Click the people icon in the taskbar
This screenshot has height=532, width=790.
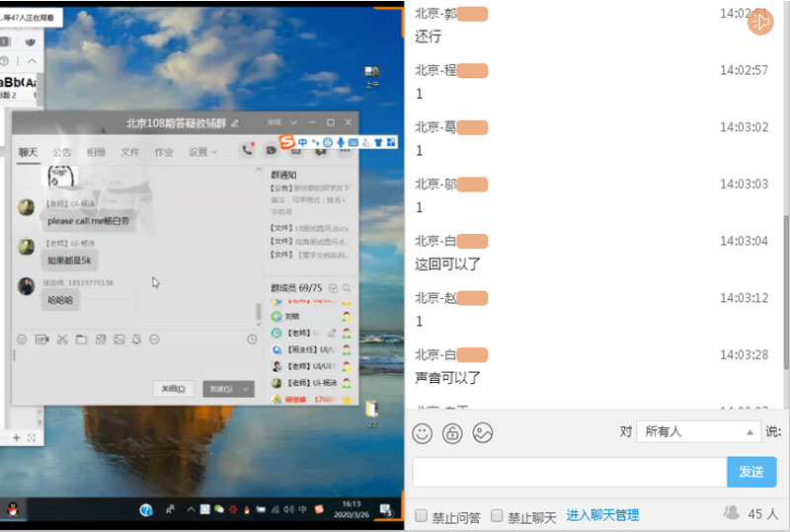pyautogui.click(x=170, y=510)
